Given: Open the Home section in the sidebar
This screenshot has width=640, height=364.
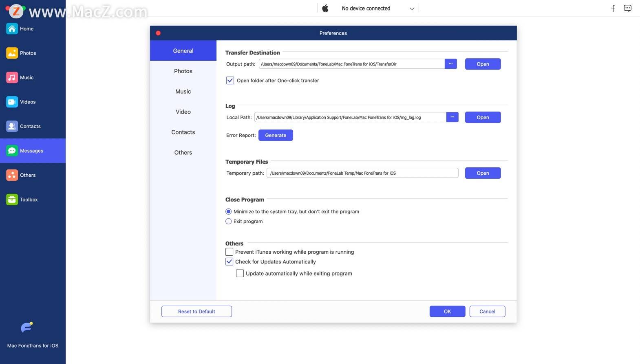Looking at the screenshot, I should tap(33, 29).
